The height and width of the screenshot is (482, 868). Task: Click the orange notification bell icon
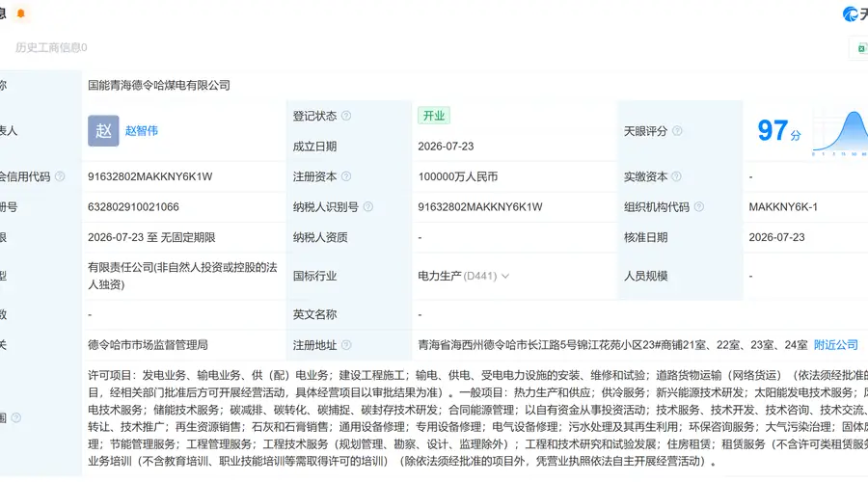click(x=21, y=13)
